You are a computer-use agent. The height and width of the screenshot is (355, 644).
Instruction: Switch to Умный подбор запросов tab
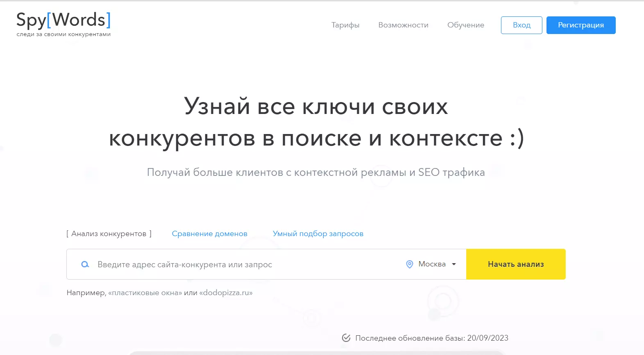tap(318, 234)
